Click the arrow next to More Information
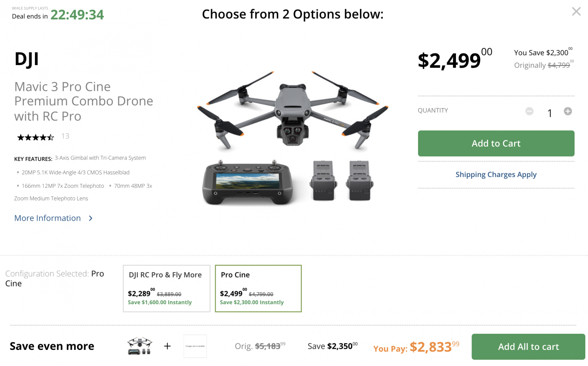Screen dimensions: 588x366 pyautogui.click(x=90, y=218)
